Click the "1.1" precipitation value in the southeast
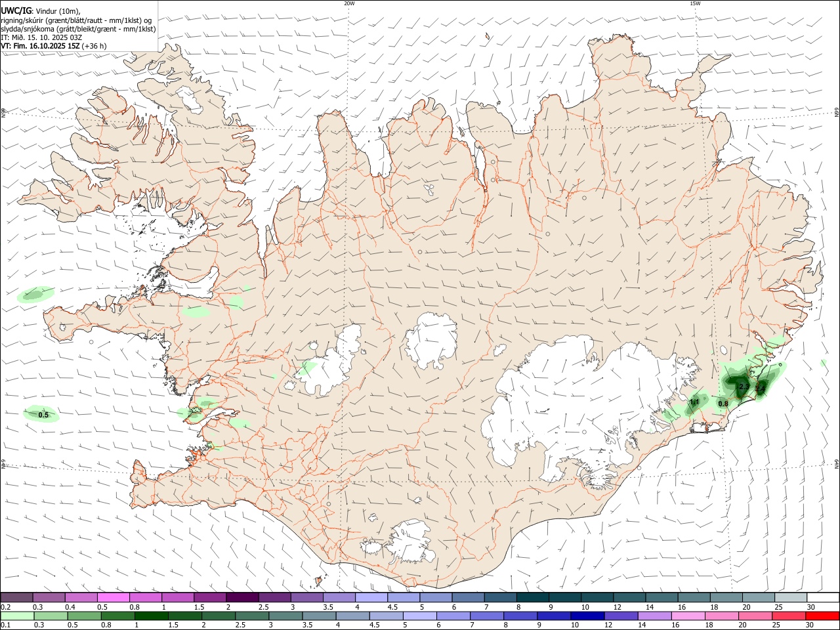 click(x=694, y=402)
